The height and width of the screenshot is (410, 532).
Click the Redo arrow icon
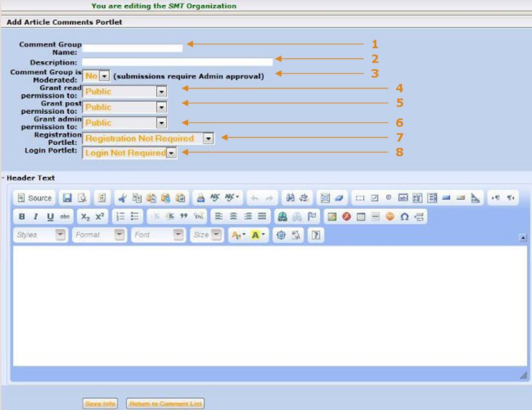click(269, 198)
